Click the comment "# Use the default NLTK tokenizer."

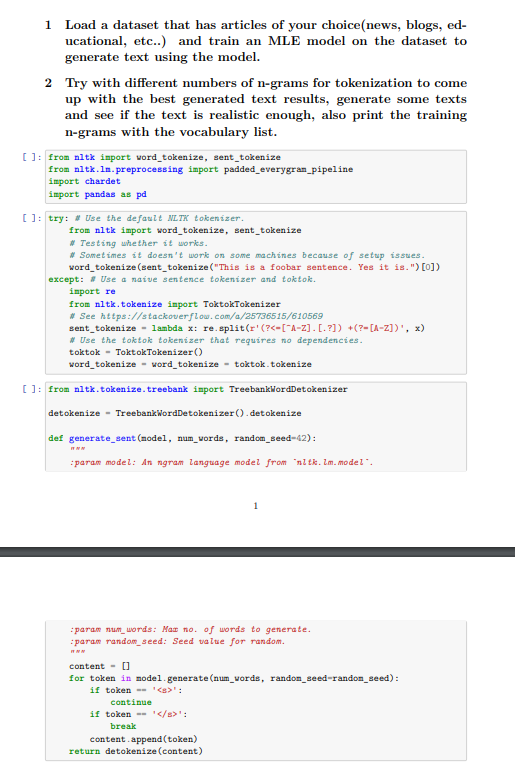[x=160, y=218]
